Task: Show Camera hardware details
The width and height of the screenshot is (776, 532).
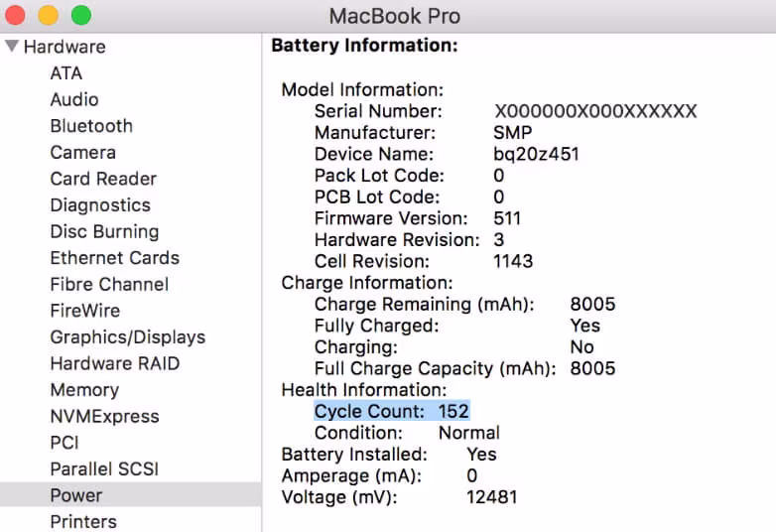Action: click(83, 153)
